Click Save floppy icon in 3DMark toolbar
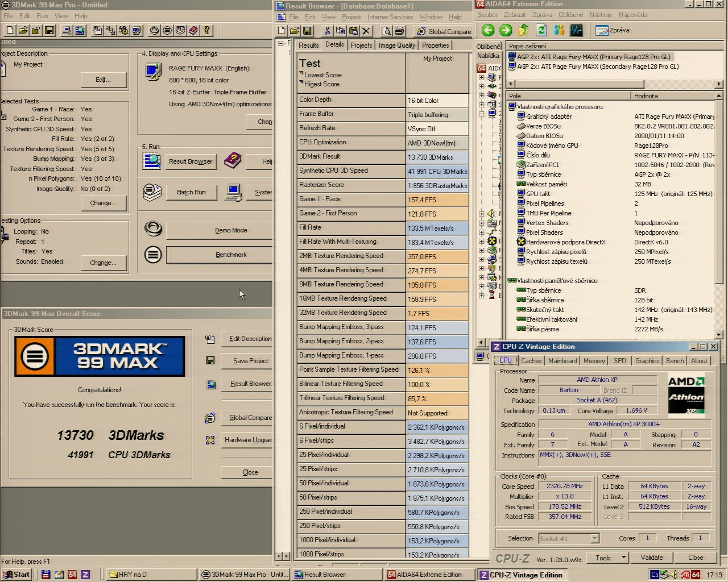728x582 pixels. click(x=49, y=30)
